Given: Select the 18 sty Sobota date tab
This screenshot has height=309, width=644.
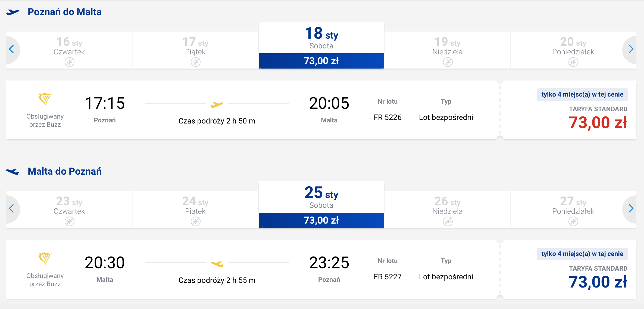Looking at the screenshot, I should point(321,45).
